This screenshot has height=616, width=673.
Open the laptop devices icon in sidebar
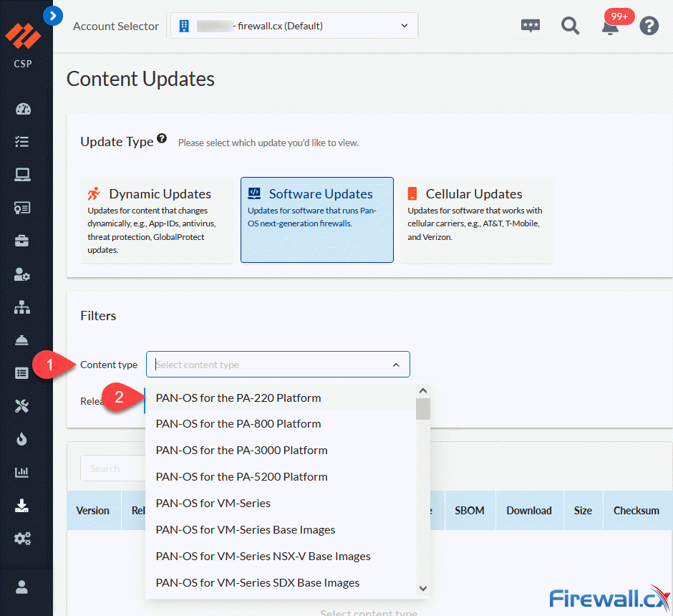(22, 175)
